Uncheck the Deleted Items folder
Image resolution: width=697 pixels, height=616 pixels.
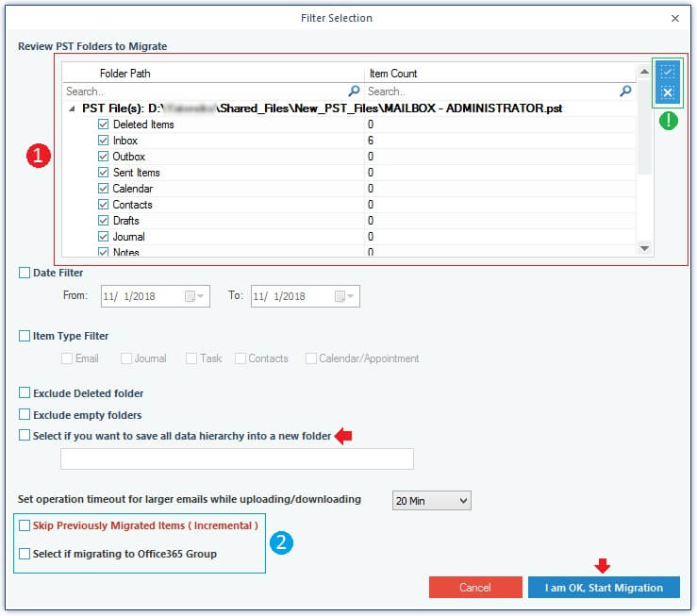tap(103, 124)
